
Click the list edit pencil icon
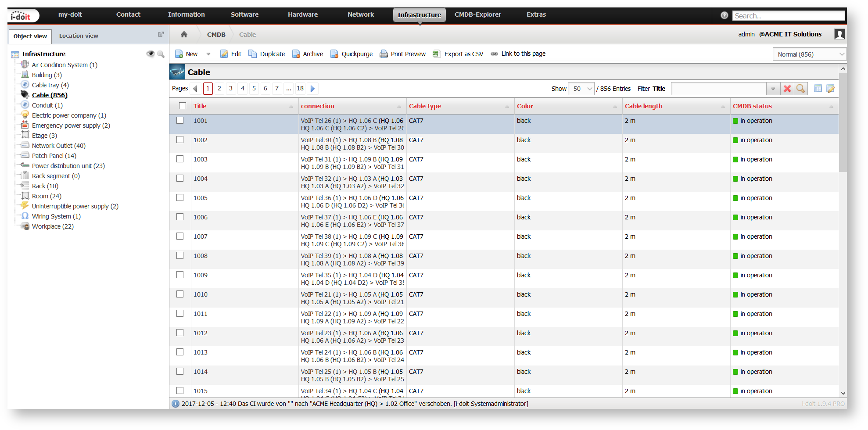[830, 89]
